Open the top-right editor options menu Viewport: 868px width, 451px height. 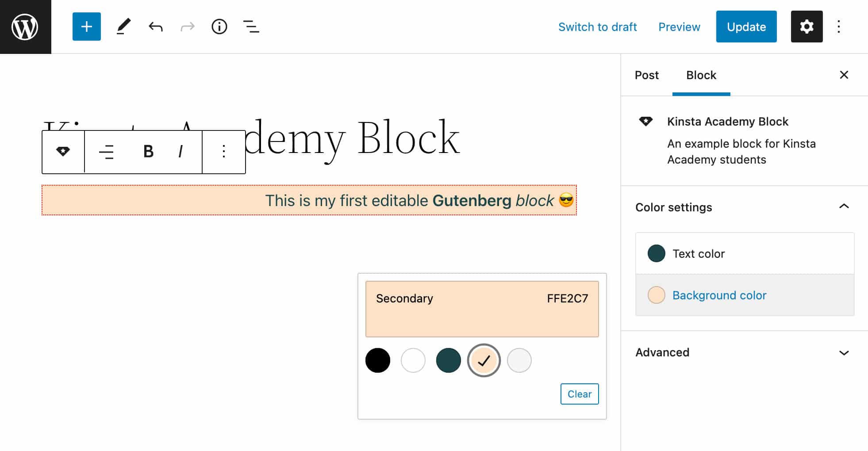838,27
